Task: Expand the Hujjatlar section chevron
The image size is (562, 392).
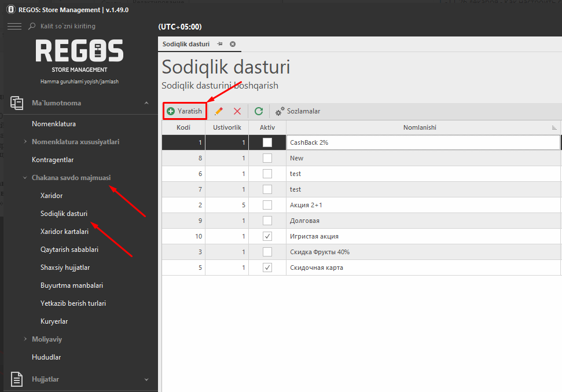Action: (x=146, y=379)
